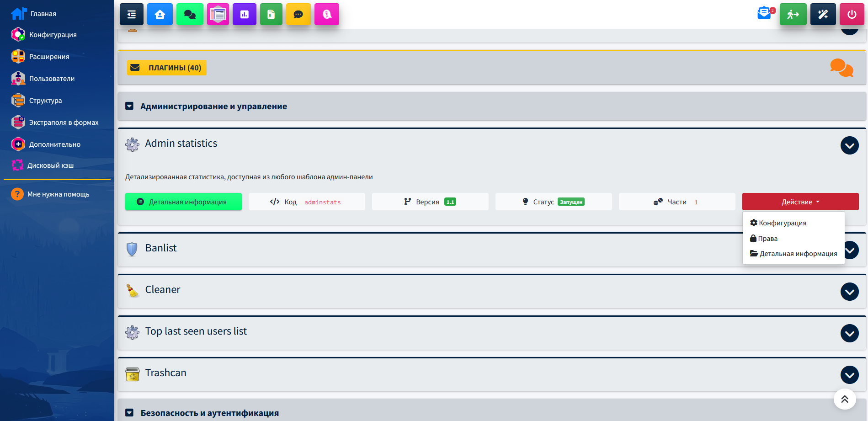Open the magenta SMS toolbar button
868x421 pixels.
327,14
